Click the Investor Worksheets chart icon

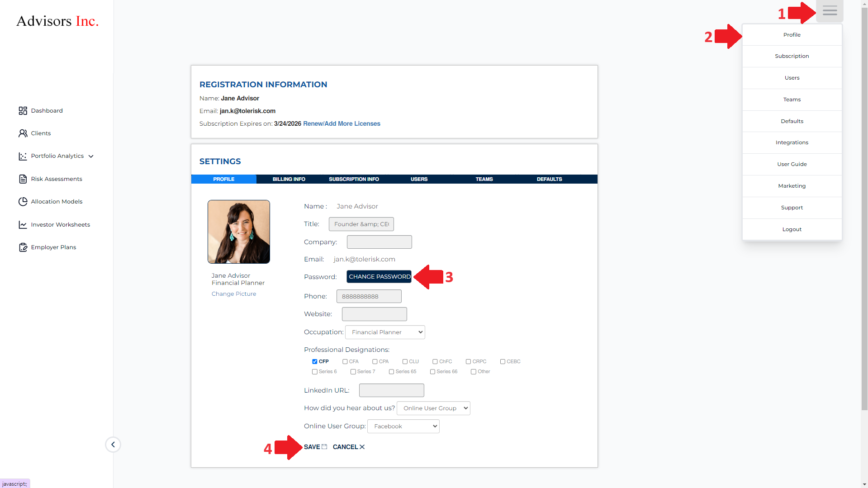[x=23, y=225]
